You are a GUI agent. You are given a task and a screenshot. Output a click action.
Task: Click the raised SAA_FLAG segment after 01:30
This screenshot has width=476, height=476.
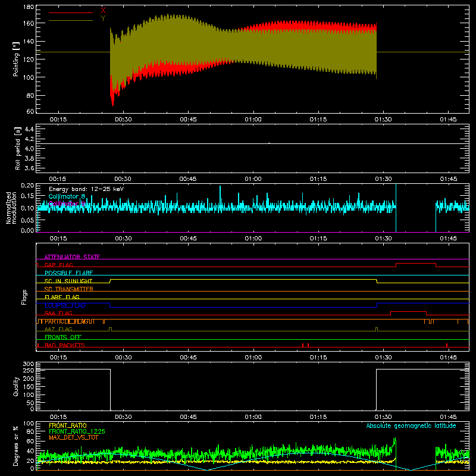[x=408, y=312]
